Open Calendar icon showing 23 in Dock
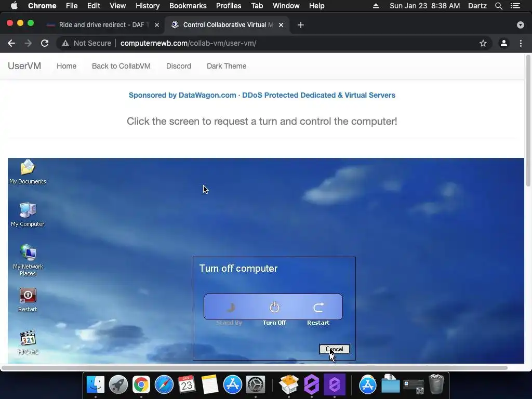 [187, 384]
